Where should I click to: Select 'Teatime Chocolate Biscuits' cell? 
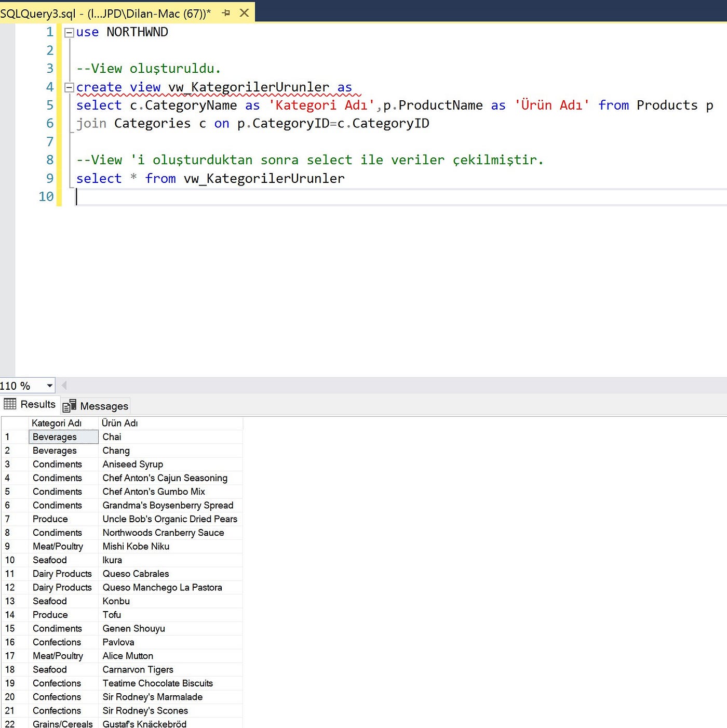170,683
